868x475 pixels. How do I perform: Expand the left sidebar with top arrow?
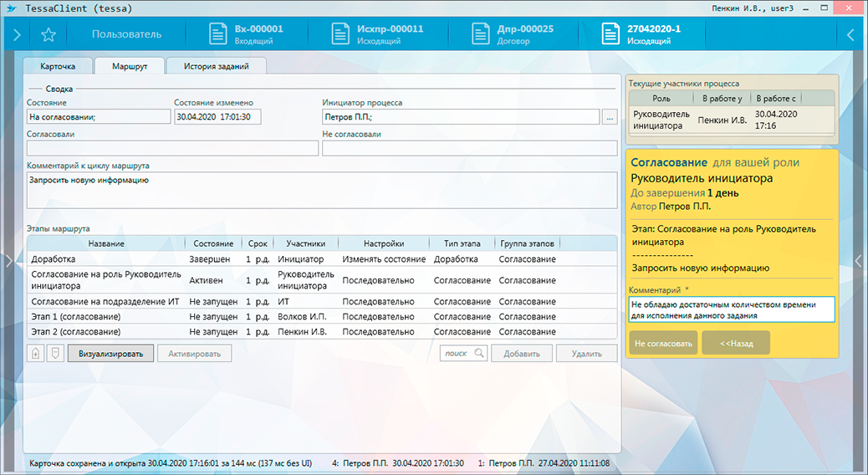click(x=16, y=34)
